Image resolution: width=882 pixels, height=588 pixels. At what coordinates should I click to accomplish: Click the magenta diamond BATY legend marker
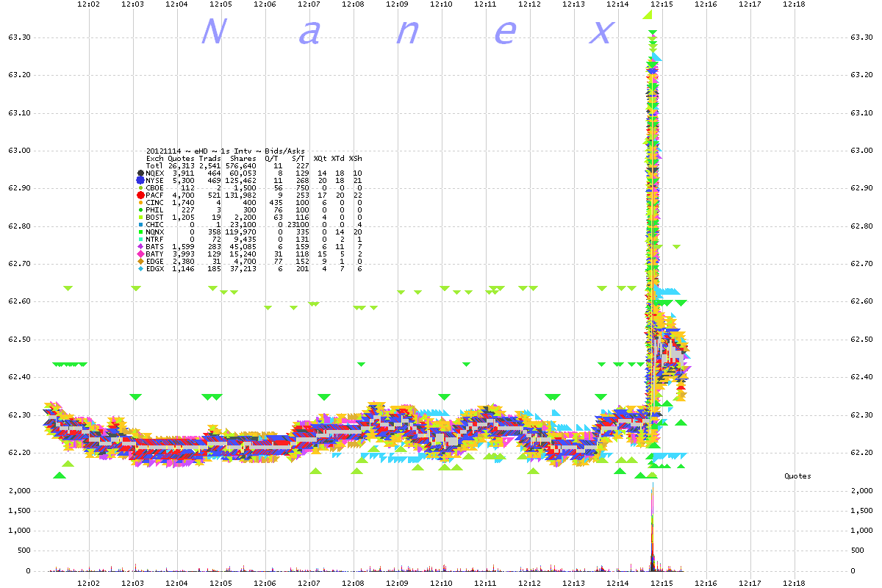pos(140,253)
